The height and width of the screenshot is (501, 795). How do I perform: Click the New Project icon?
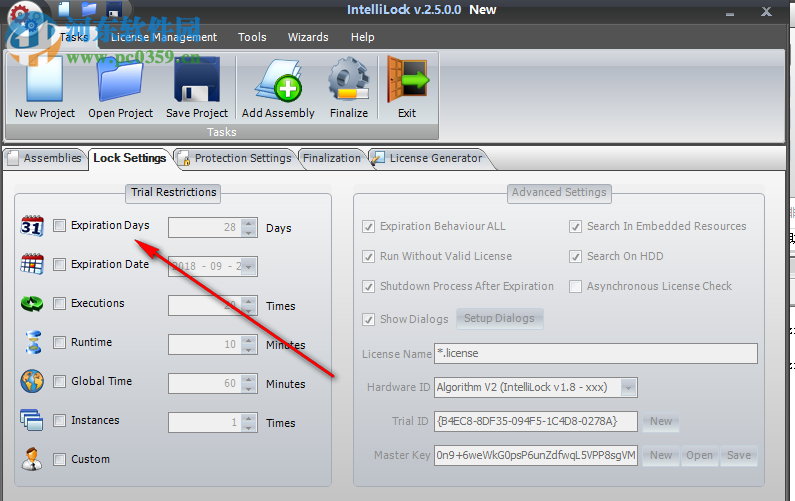point(45,80)
